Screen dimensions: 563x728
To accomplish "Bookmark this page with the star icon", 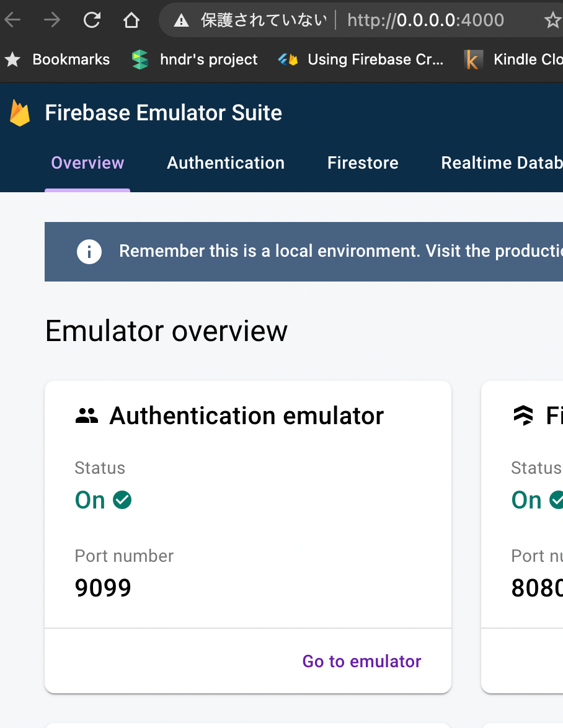I will click(552, 20).
